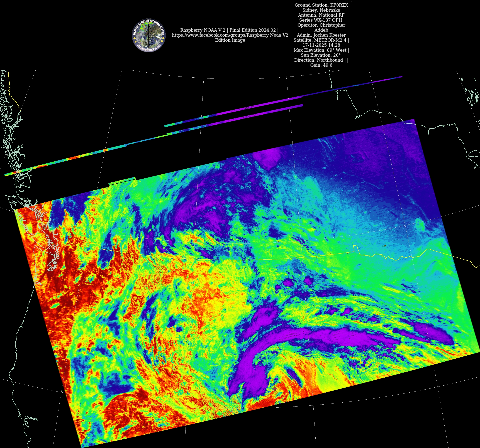Click the round Weather Satellite Receiving Station logo
This screenshot has width=480, height=448.
(x=148, y=35)
